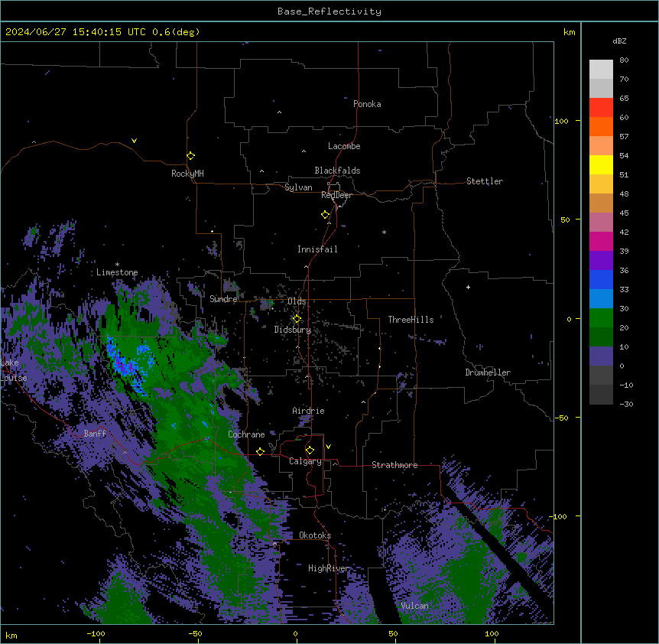Click the Airdrie town label
659x644 pixels.
[x=308, y=411]
